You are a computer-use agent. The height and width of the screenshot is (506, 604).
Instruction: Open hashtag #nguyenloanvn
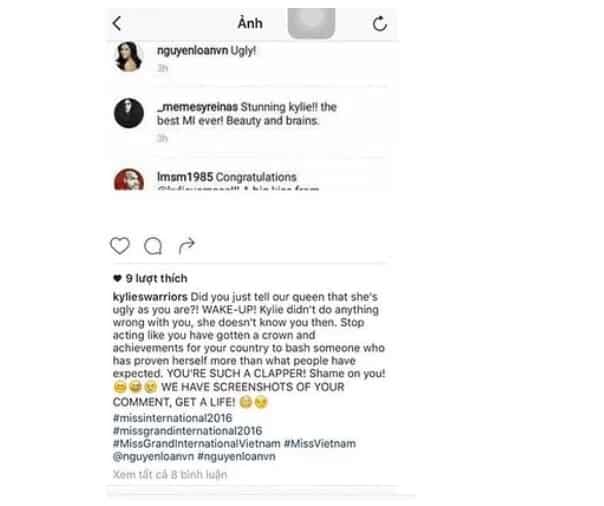pyautogui.click(x=237, y=456)
